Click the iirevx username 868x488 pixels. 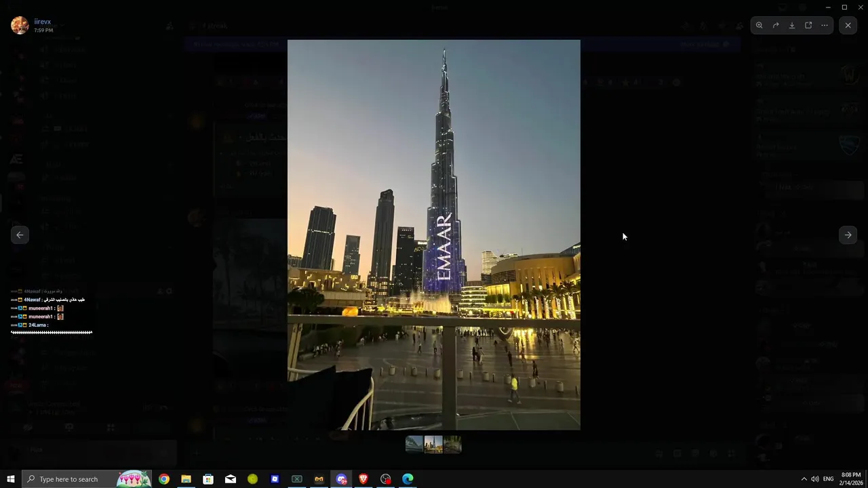[43, 22]
